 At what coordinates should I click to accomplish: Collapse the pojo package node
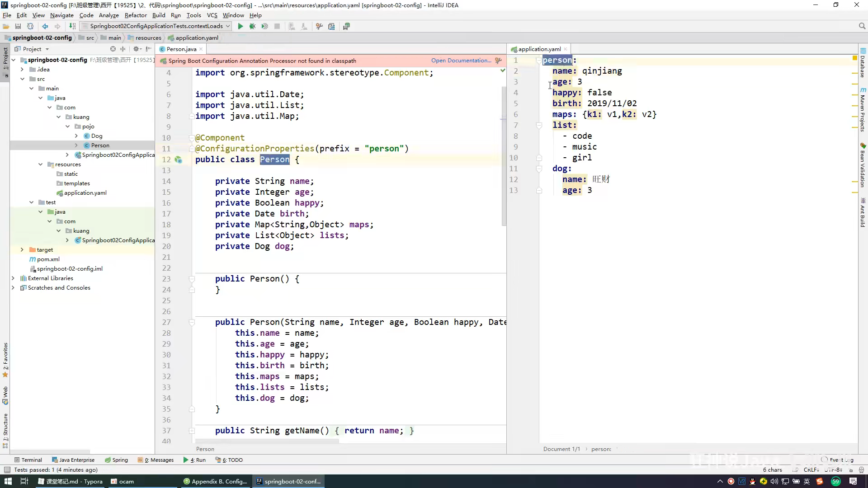(67, 127)
